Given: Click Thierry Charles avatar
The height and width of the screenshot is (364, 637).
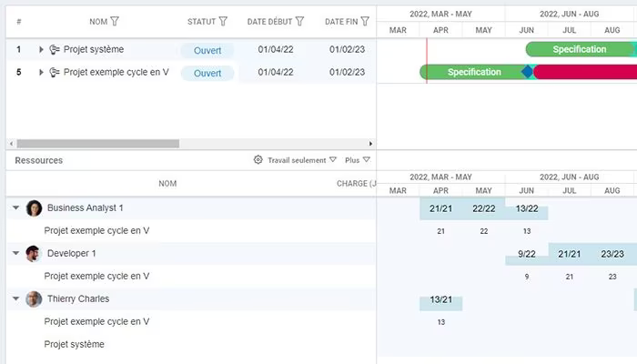Looking at the screenshot, I should tap(34, 299).
